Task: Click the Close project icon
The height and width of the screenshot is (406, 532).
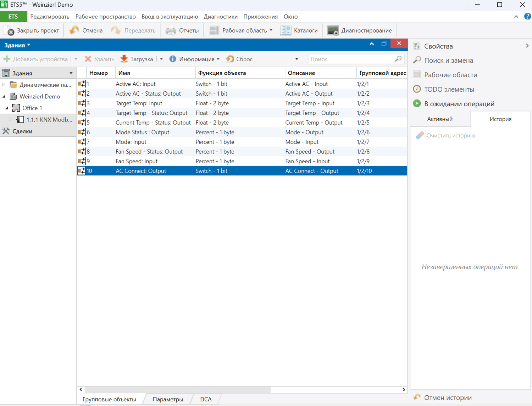Action: 9,30
